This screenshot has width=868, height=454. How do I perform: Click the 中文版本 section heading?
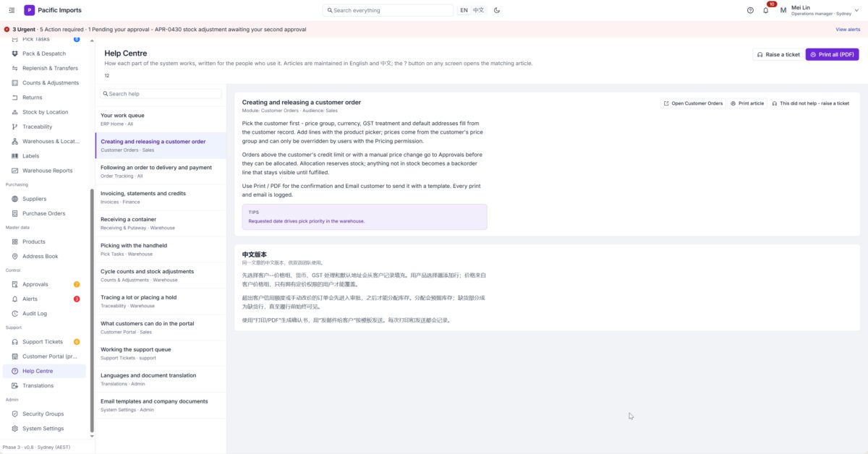[x=255, y=254]
